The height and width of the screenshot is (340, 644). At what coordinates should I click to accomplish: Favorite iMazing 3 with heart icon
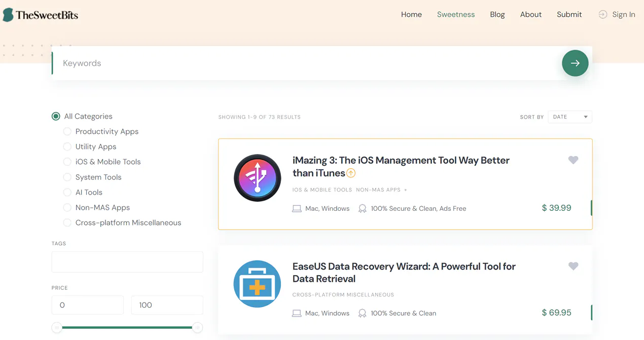point(573,160)
